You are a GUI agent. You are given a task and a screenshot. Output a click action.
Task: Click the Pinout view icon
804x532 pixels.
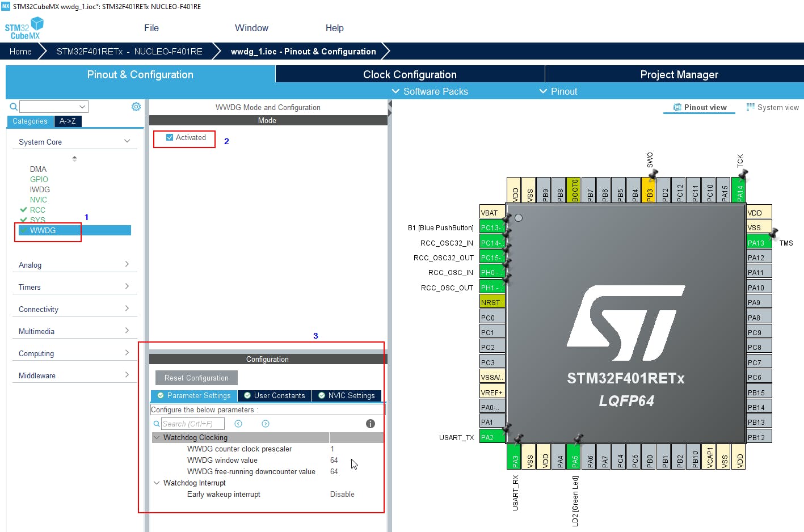coord(677,107)
